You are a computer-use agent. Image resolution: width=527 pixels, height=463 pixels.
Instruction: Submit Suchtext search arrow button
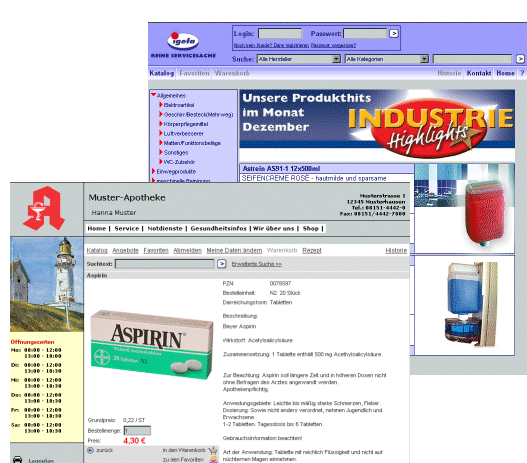click(x=221, y=264)
